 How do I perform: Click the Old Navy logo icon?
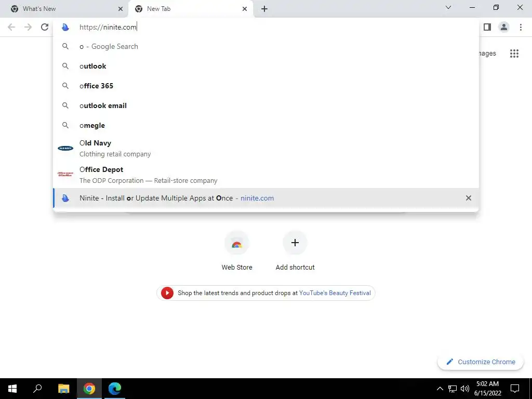click(x=65, y=148)
